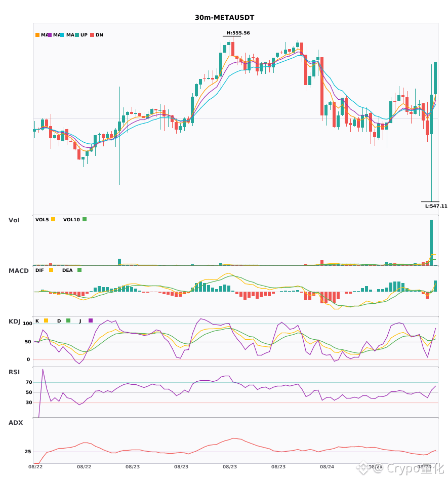Click the H:555.56 high price label
This screenshot has width=448, height=481.
coord(238,33)
